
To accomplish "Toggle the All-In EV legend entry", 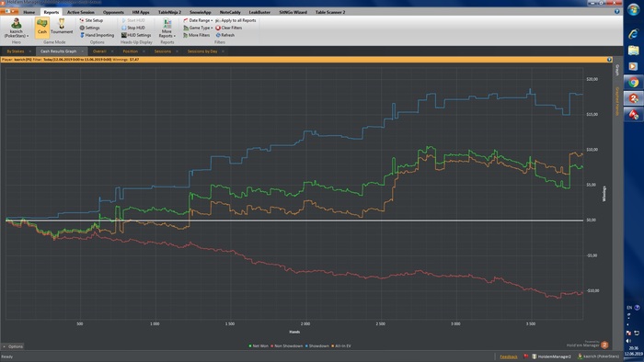I will [x=341, y=346].
